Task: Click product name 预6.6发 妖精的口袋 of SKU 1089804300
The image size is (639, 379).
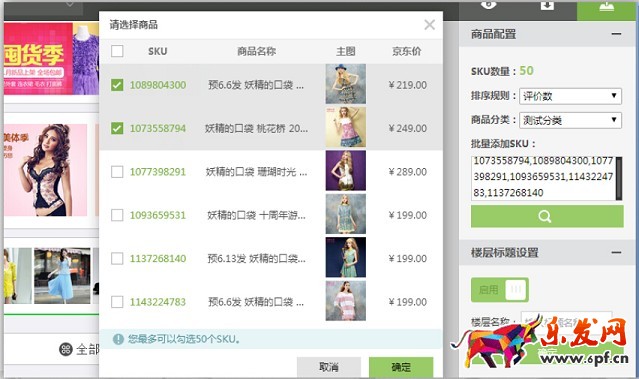Action: tap(256, 85)
